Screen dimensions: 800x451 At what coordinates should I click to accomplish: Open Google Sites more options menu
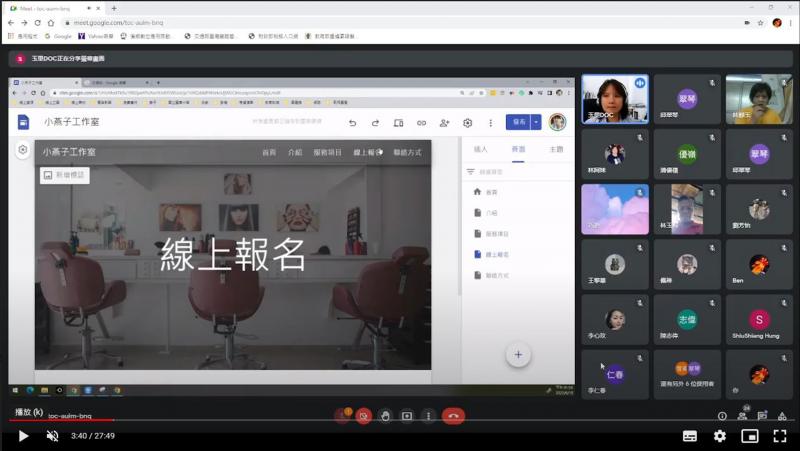click(x=490, y=123)
